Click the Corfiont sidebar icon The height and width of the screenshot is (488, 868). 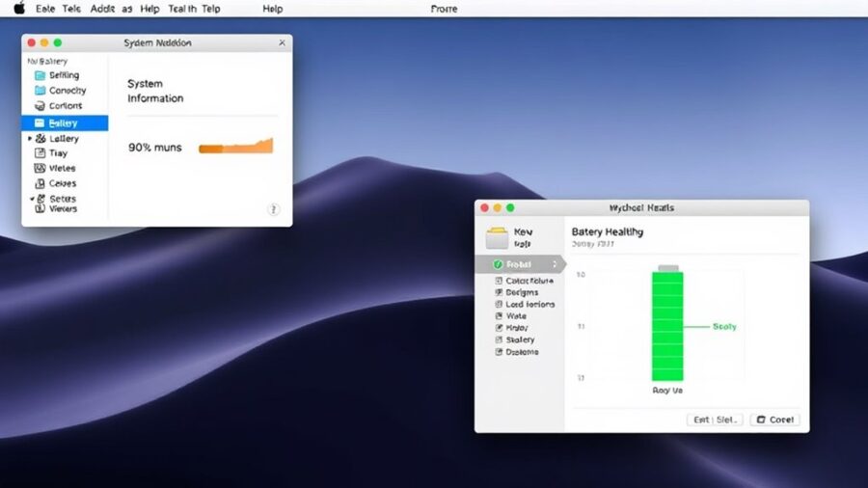(40, 106)
